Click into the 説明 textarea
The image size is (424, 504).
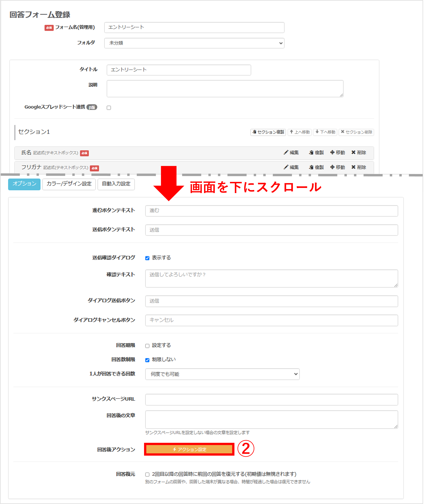(x=225, y=89)
